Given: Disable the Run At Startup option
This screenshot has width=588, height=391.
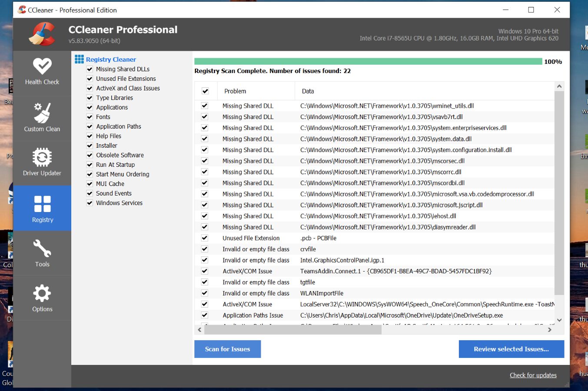Looking at the screenshot, I should (90, 165).
